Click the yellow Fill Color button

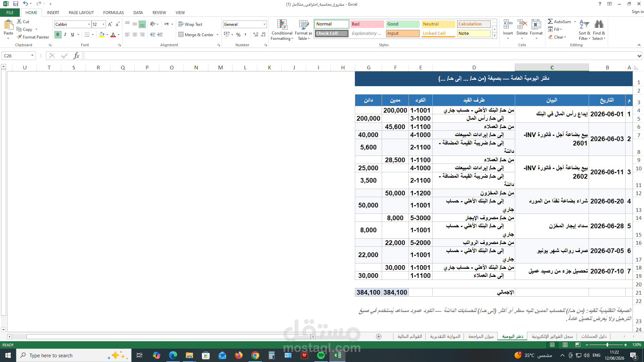coord(102,35)
